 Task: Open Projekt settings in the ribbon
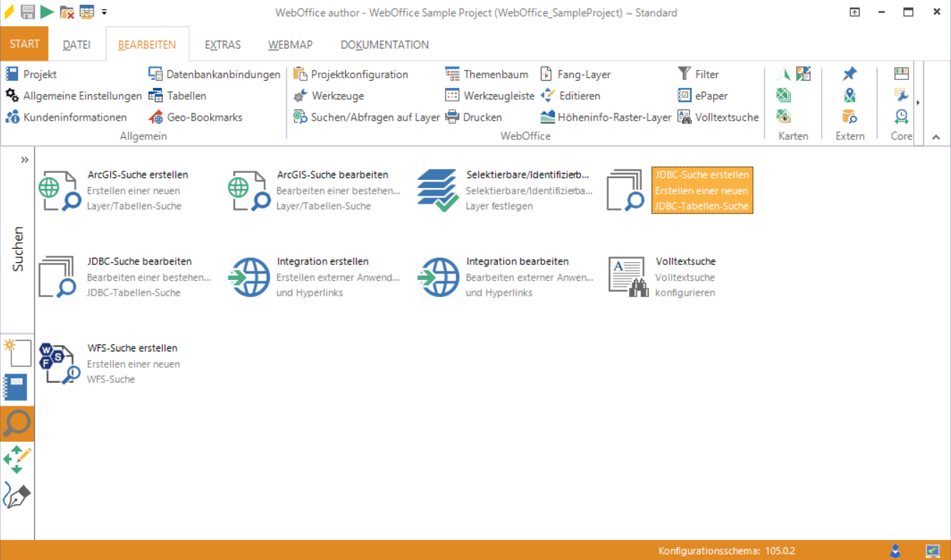click(x=31, y=74)
